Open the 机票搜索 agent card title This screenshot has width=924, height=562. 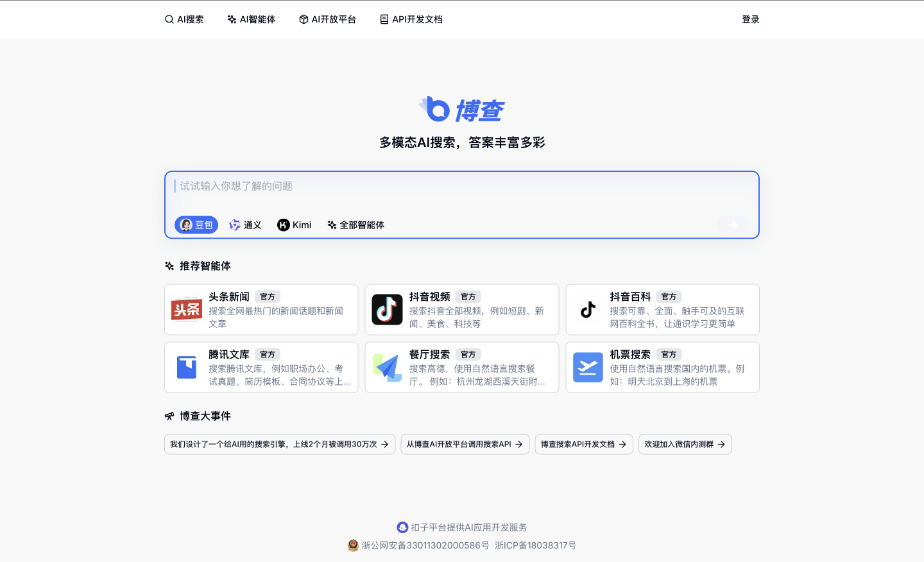(x=631, y=354)
